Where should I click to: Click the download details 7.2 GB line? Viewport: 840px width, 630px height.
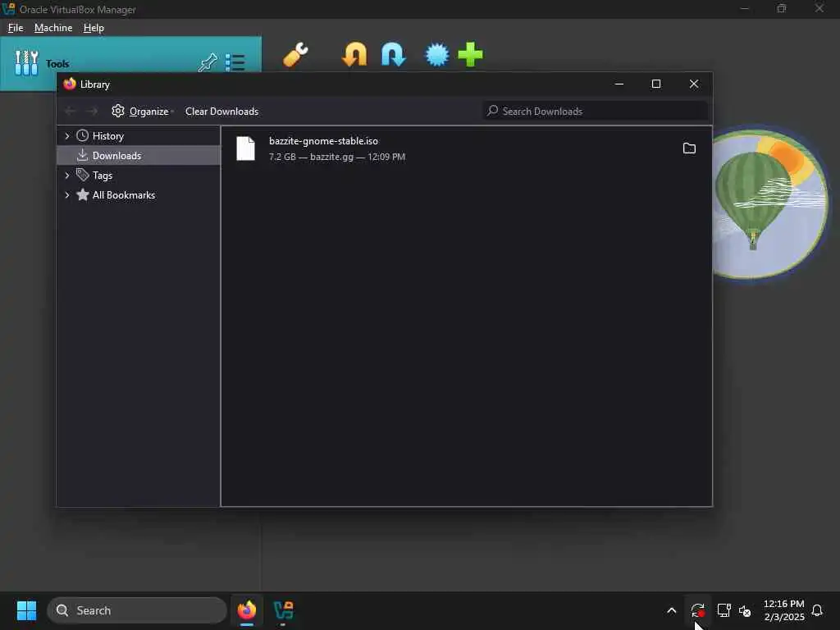(x=337, y=157)
